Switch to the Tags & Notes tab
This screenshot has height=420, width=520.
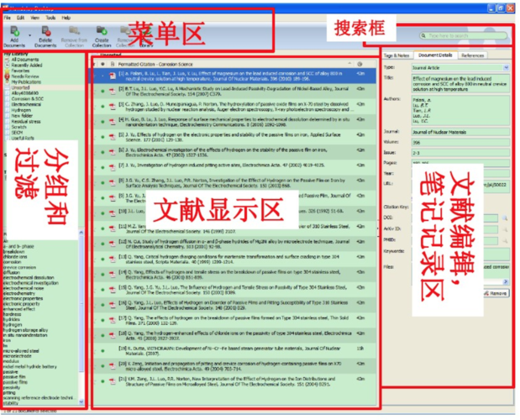pos(397,55)
